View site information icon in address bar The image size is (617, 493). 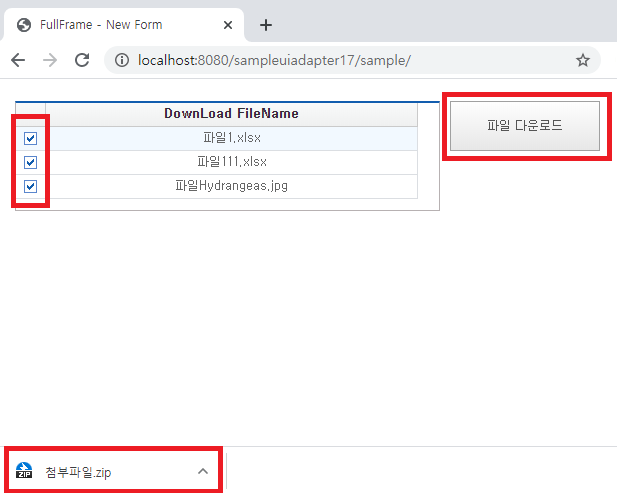pyautogui.click(x=122, y=60)
